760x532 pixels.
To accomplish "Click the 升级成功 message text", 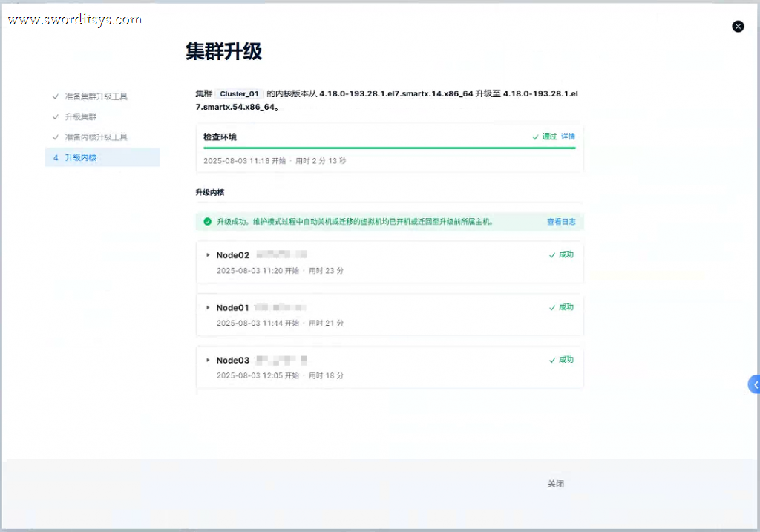I will 355,222.
